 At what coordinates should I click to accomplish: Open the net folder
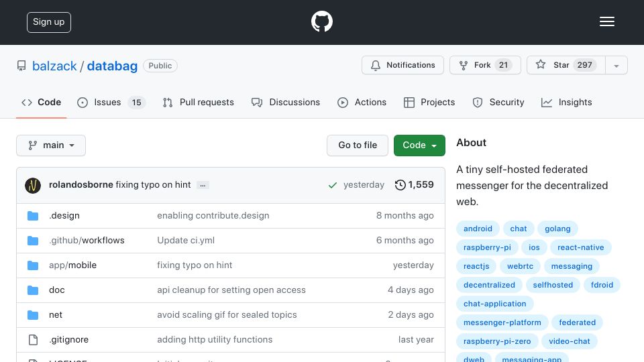click(x=56, y=315)
